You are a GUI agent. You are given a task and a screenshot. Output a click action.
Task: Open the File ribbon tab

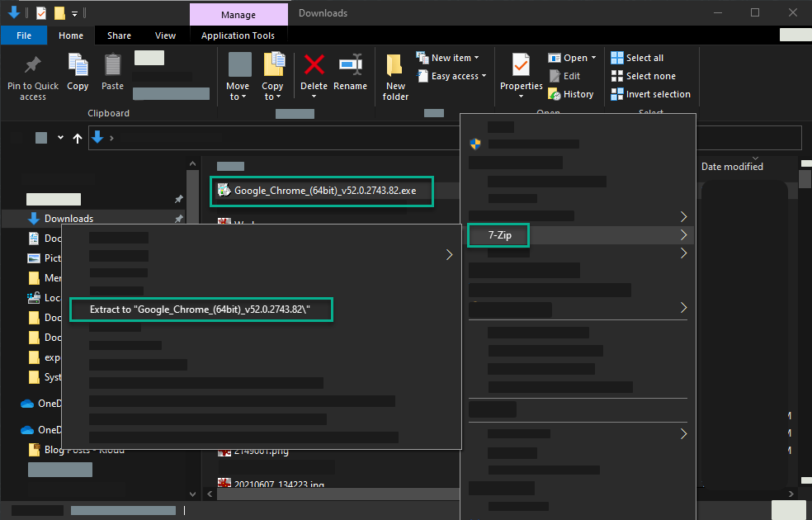click(24, 35)
